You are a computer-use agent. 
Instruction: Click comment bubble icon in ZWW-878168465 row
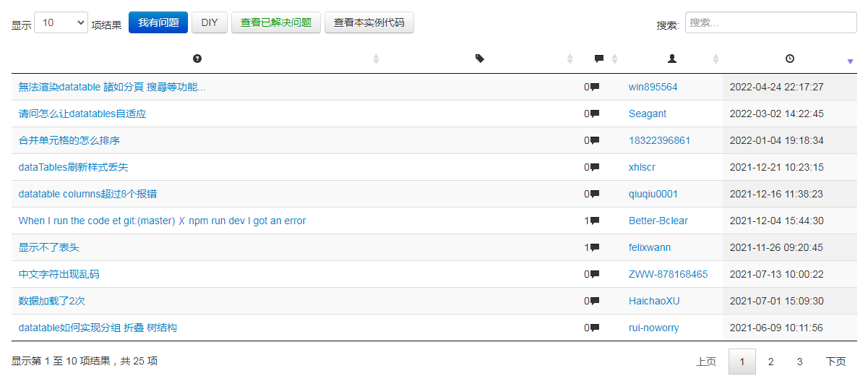point(595,275)
